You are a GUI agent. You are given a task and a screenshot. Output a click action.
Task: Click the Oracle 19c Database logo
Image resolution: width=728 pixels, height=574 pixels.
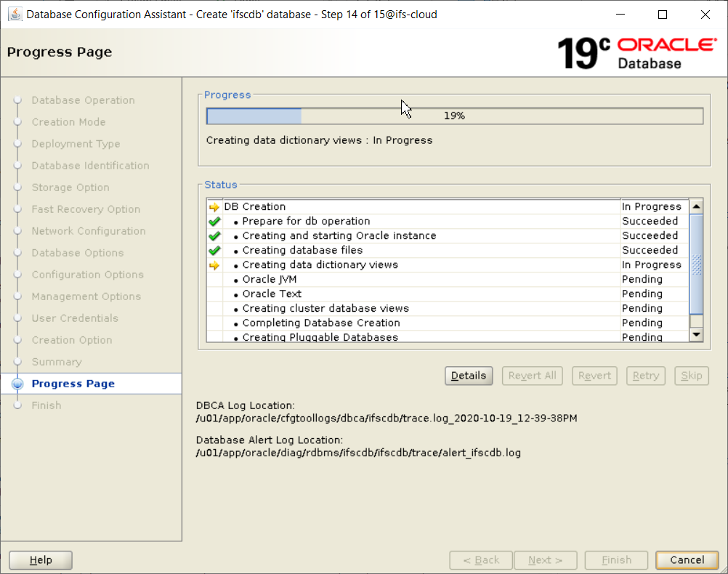coord(637,53)
